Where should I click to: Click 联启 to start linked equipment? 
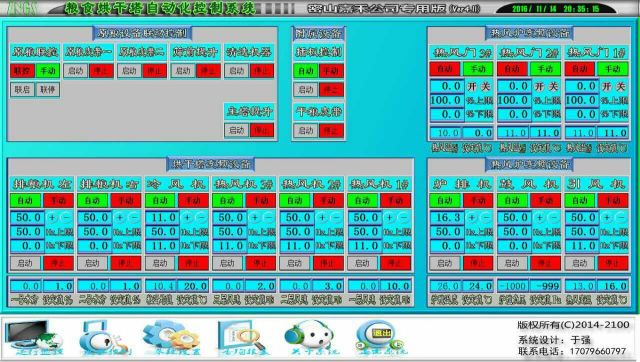coord(22,89)
